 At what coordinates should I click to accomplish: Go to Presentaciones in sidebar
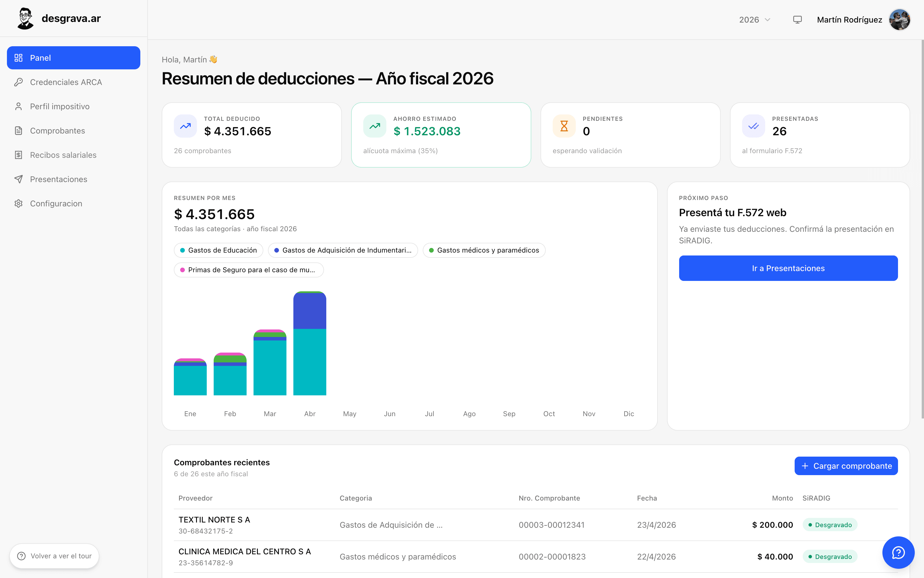74,179
